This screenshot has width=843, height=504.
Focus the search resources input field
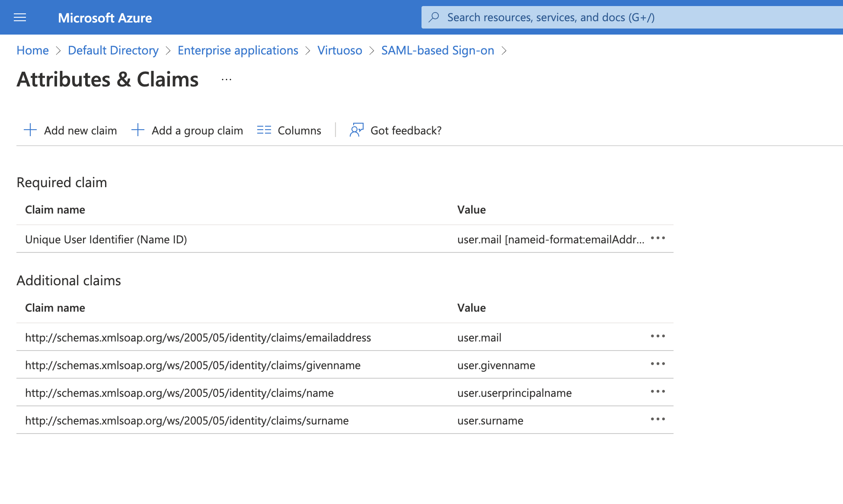click(632, 17)
